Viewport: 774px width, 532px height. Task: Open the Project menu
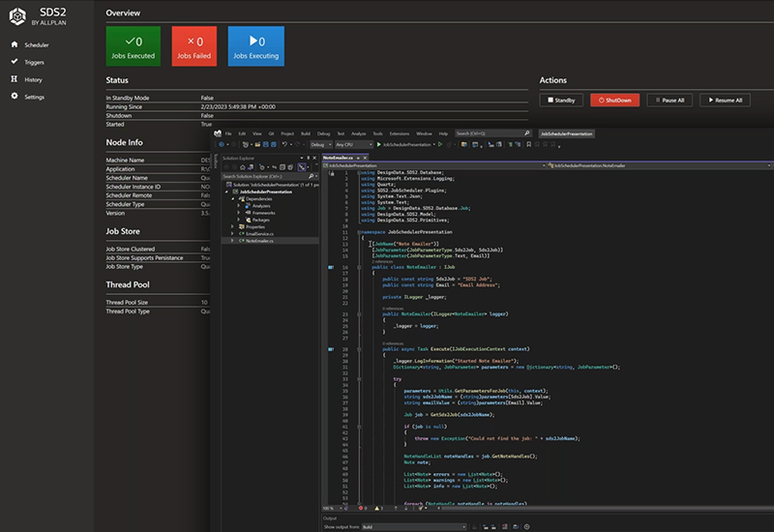pyautogui.click(x=287, y=133)
